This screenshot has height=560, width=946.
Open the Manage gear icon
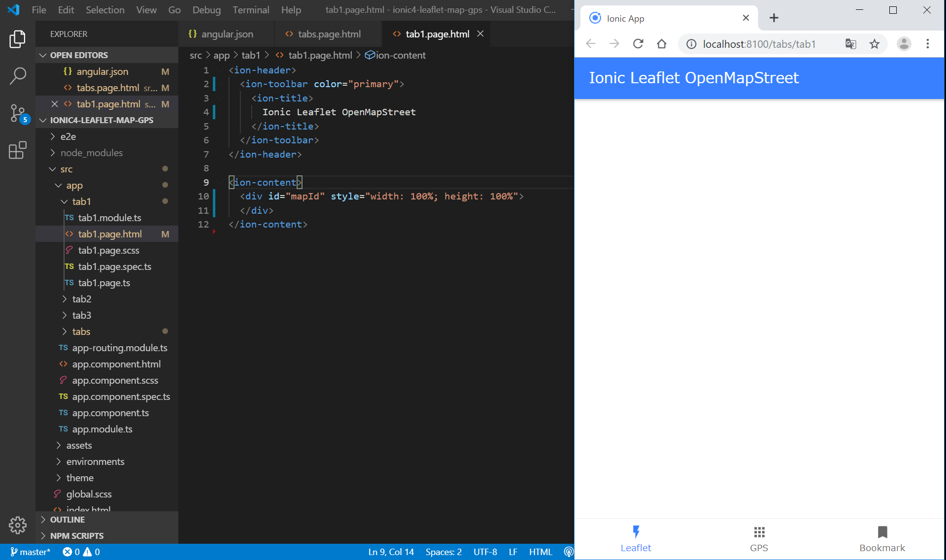click(x=18, y=525)
